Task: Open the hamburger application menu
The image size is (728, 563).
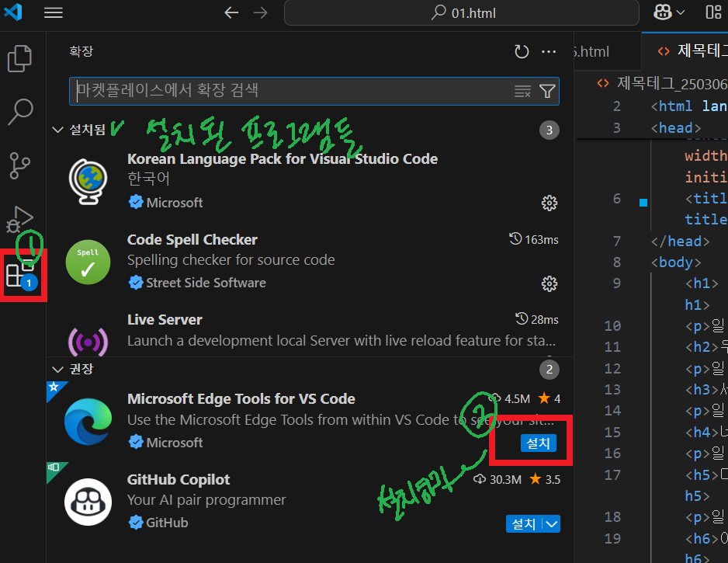Action: pyautogui.click(x=54, y=12)
